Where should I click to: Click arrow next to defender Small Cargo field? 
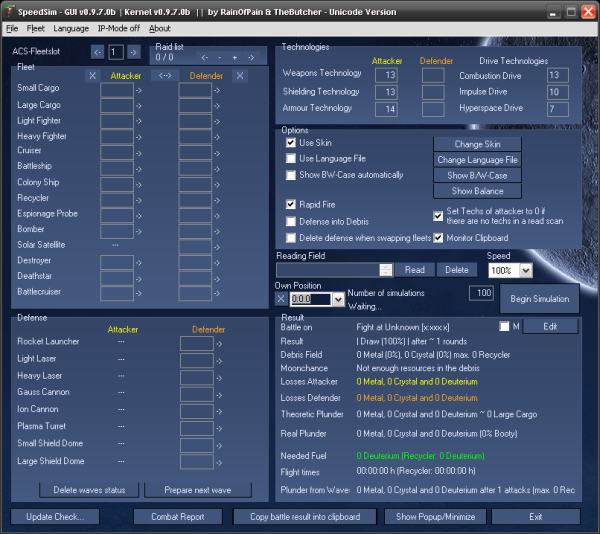point(217,91)
